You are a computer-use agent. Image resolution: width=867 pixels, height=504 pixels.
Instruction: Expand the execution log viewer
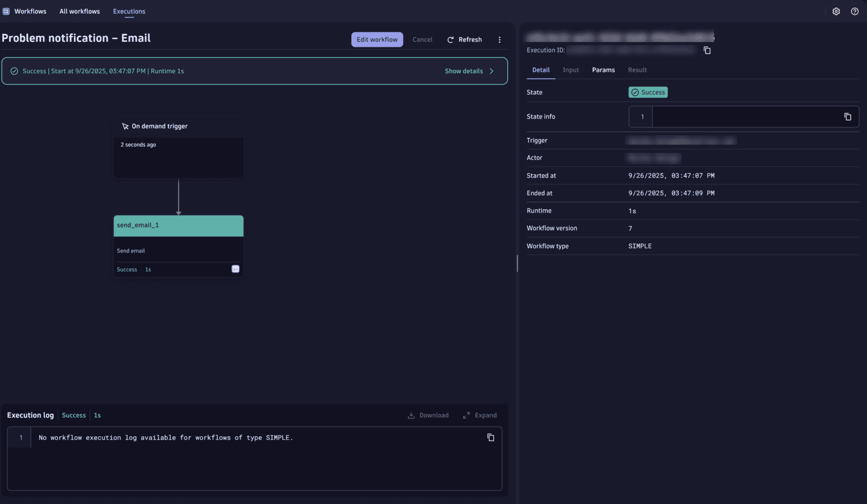tap(480, 415)
